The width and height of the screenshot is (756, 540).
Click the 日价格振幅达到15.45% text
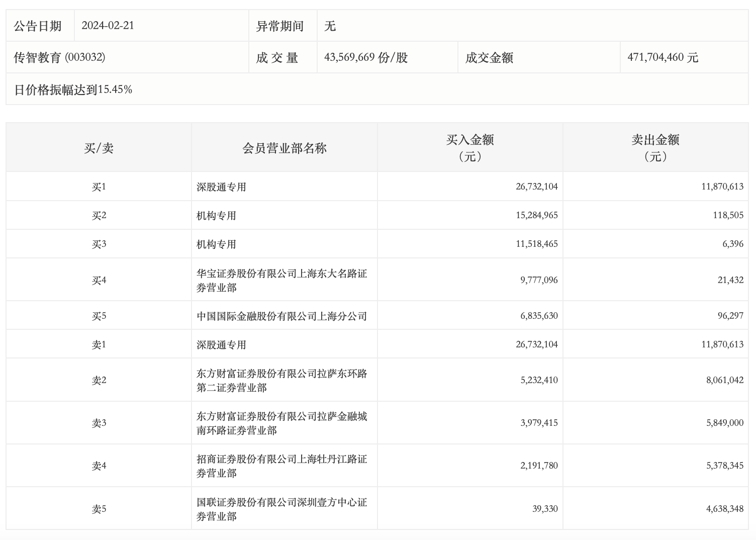[73, 89]
